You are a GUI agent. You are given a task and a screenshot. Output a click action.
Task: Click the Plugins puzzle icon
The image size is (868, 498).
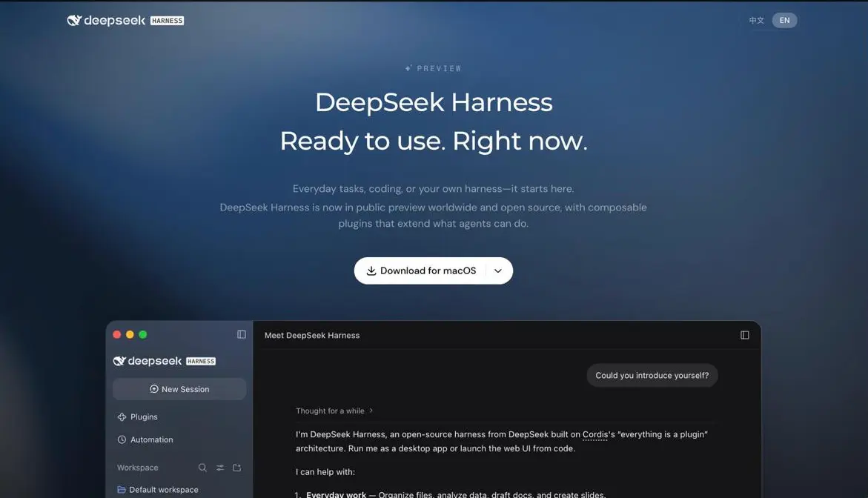tap(122, 416)
